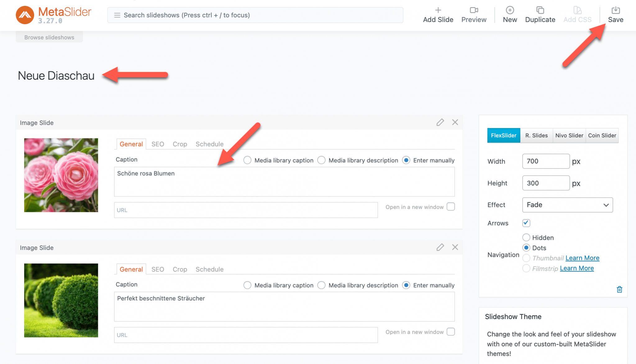
Task: Open SEO tab of second slide
Action: 157,269
